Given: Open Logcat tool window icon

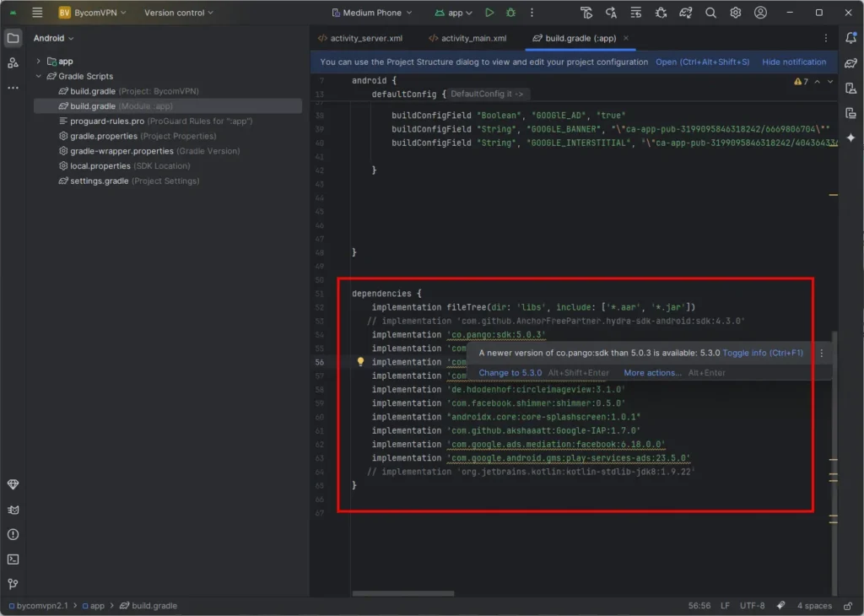Looking at the screenshot, I should pos(13,510).
